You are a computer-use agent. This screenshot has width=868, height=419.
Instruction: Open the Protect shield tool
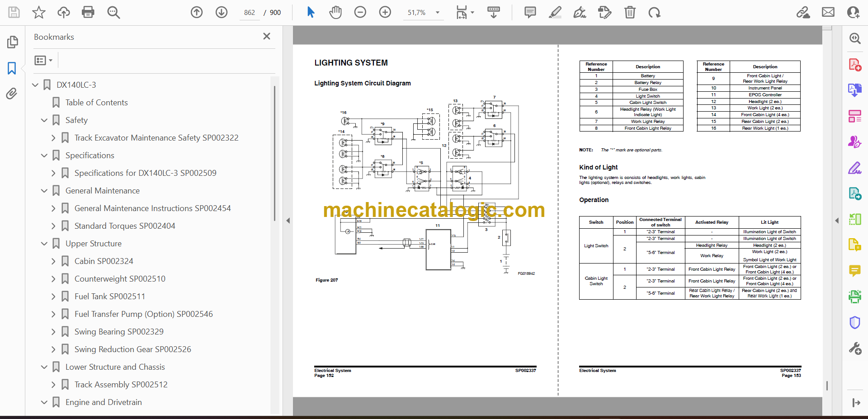pyautogui.click(x=855, y=322)
